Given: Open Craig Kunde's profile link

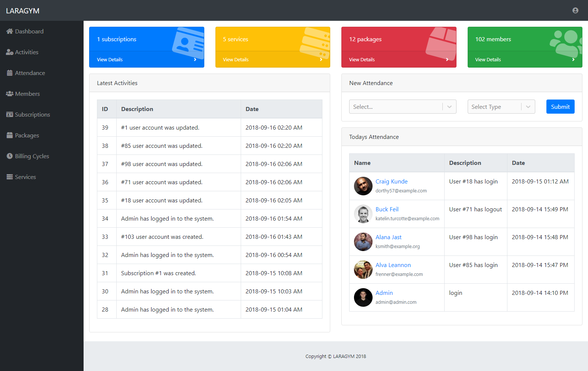Looking at the screenshot, I should (392, 181).
